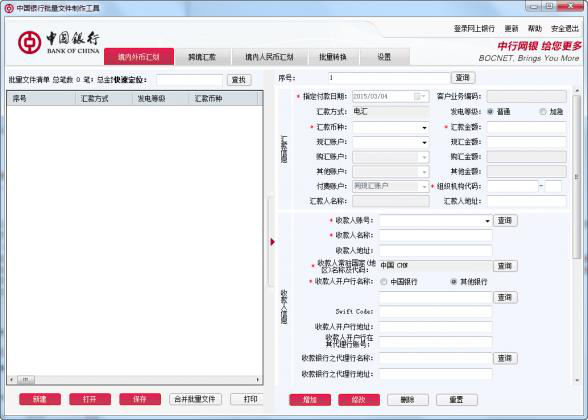Screen dimensions: 588x420
Task: Select 普通 radio for 发电等级
Action: 490,112
